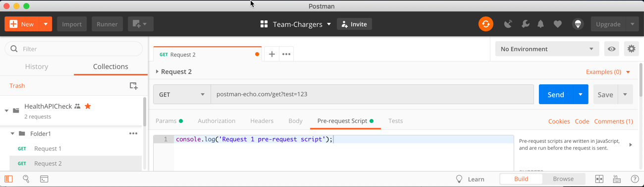Viewport: 644px width, 187px height.
Task: Click the Upgrade button
Action: [x=608, y=24]
